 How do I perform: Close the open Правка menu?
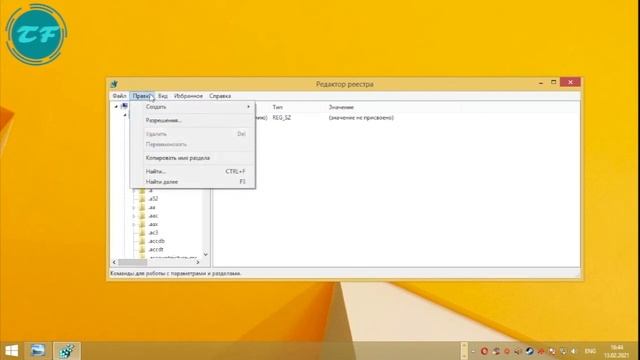point(142,96)
